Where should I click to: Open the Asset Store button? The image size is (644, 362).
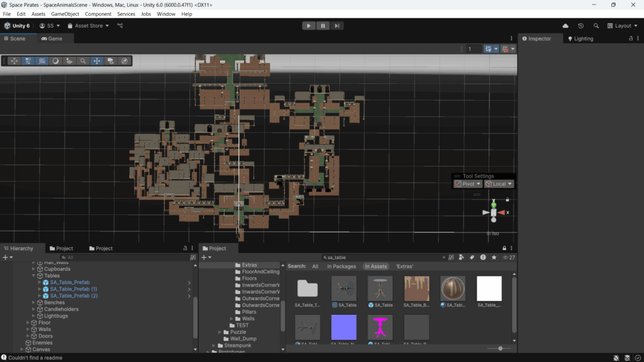[x=88, y=26]
